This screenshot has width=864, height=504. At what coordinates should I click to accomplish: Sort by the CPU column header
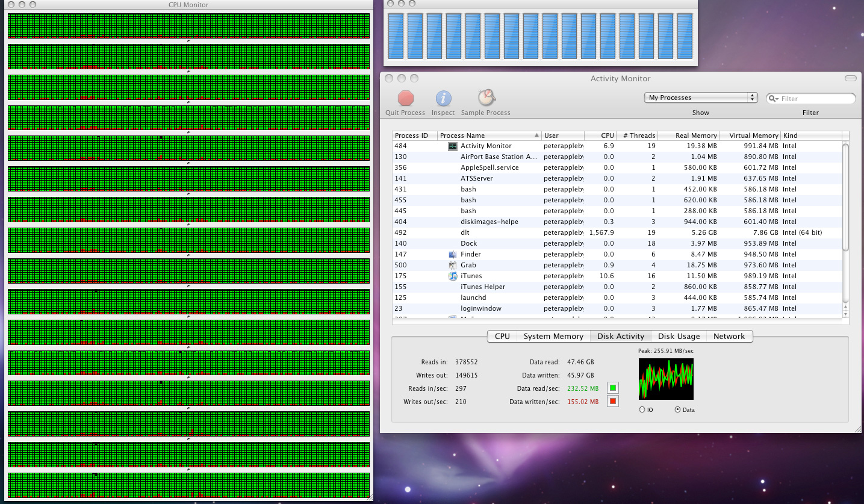click(600, 135)
